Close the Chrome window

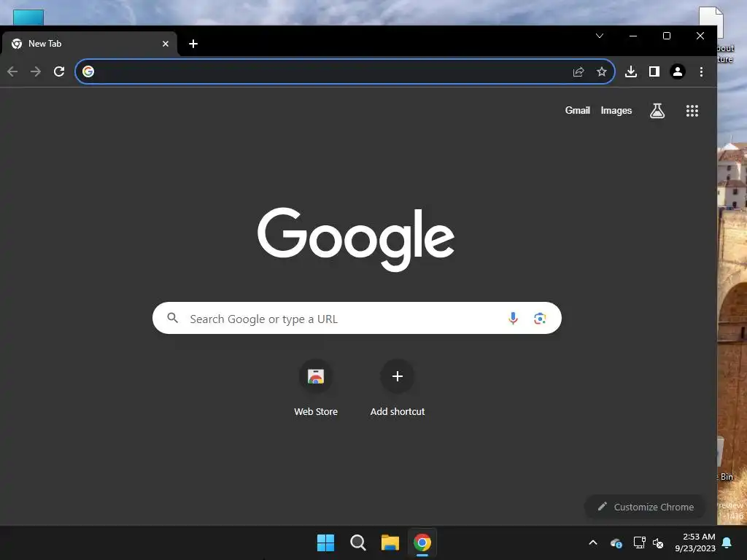click(x=700, y=36)
